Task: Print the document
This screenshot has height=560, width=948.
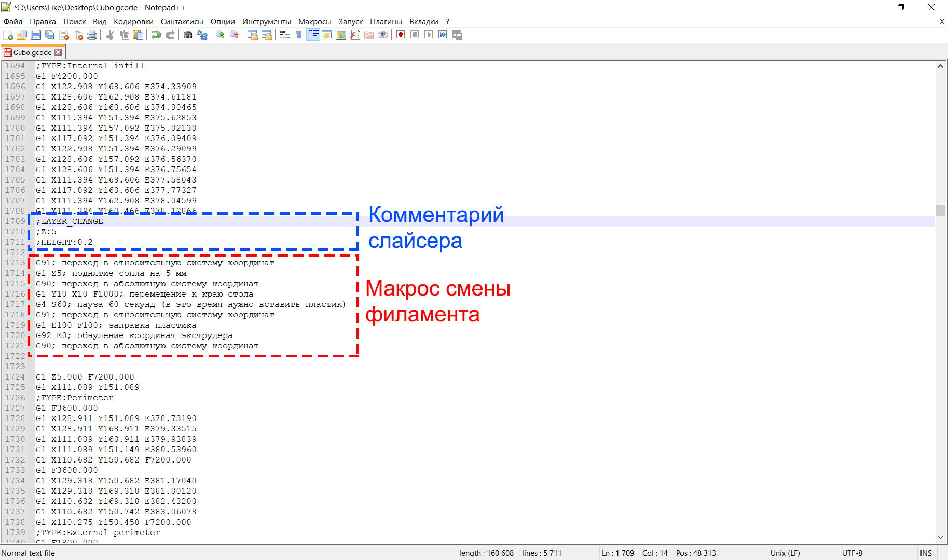Action: 92,35
